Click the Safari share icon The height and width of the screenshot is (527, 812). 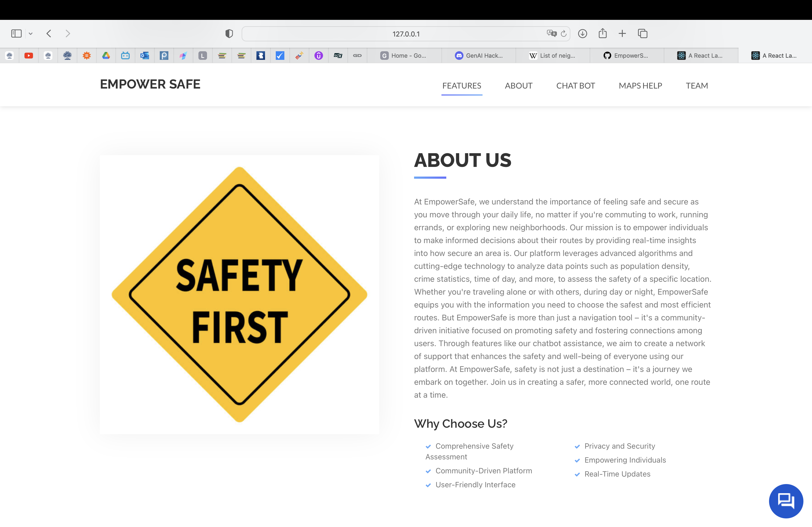click(x=603, y=33)
